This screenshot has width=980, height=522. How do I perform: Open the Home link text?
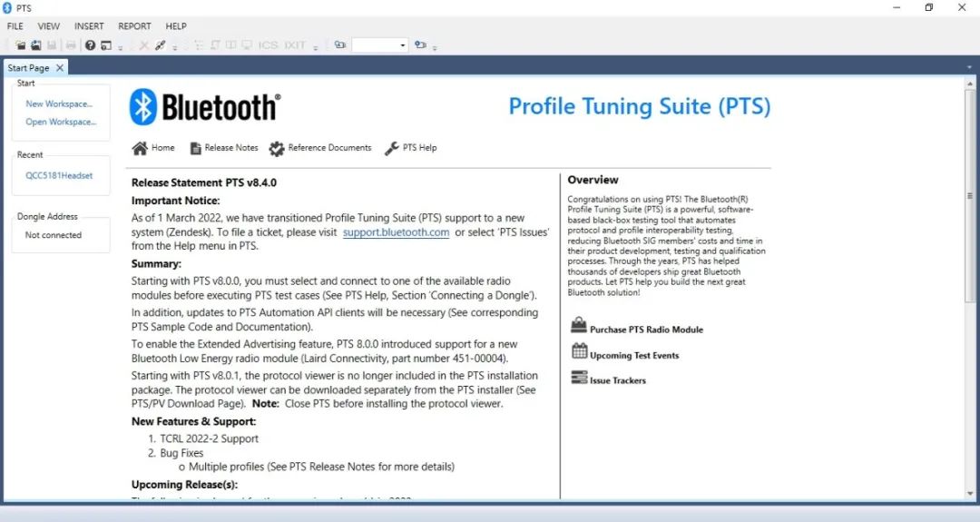(x=163, y=148)
